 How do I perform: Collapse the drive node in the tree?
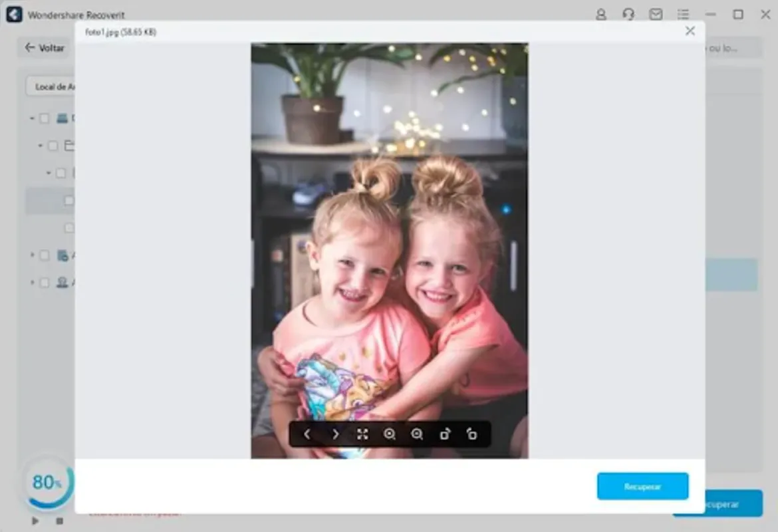click(33, 118)
